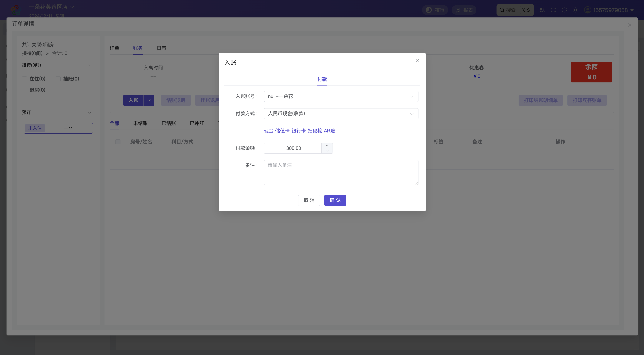Click the 操作 column header

point(560,142)
